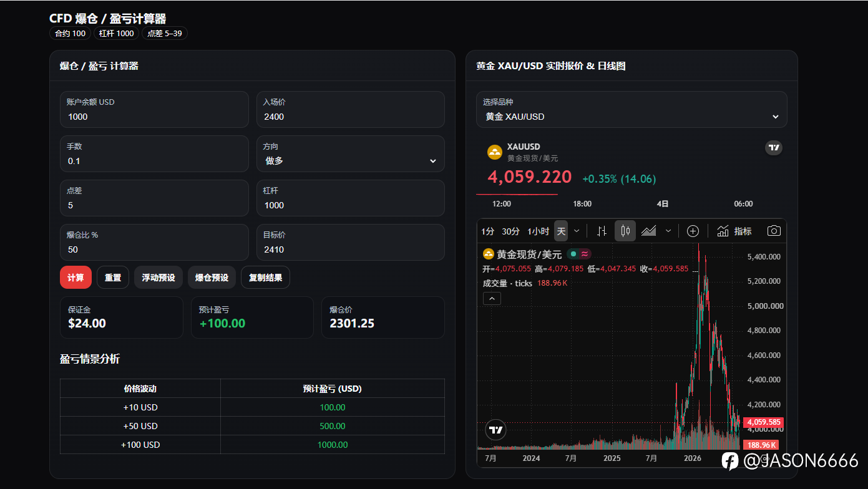
Task: Click the 复制结果 button
Action: tap(266, 278)
